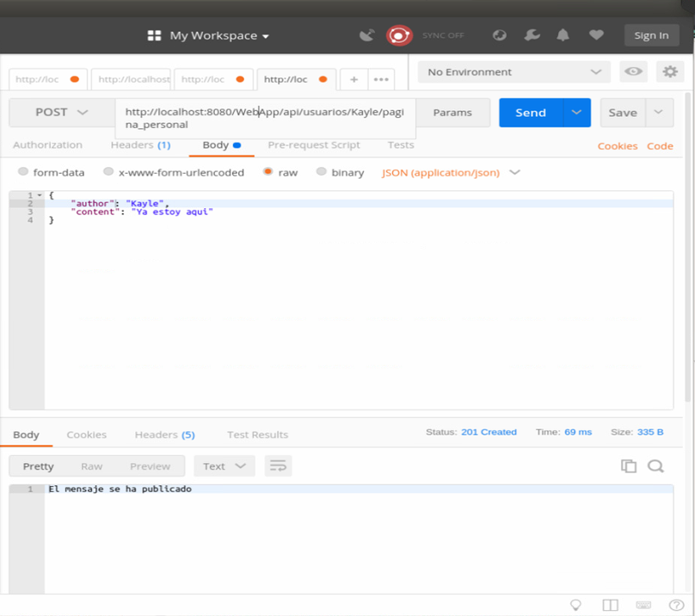695x616 pixels.
Task: Click the '201 Created' status text
Action: [x=489, y=432]
